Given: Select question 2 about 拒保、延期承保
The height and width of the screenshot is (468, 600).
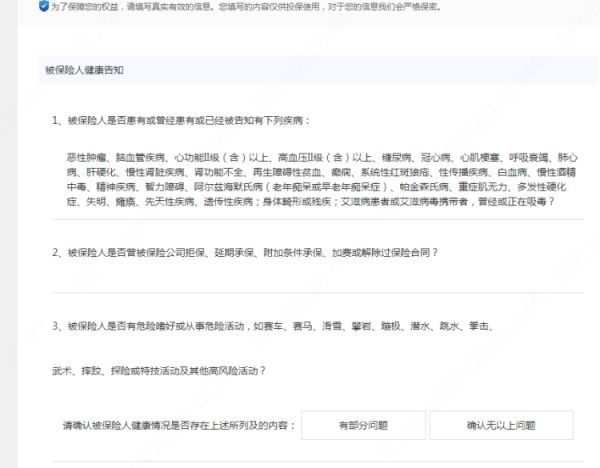Looking at the screenshot, I should pos(245,253).
